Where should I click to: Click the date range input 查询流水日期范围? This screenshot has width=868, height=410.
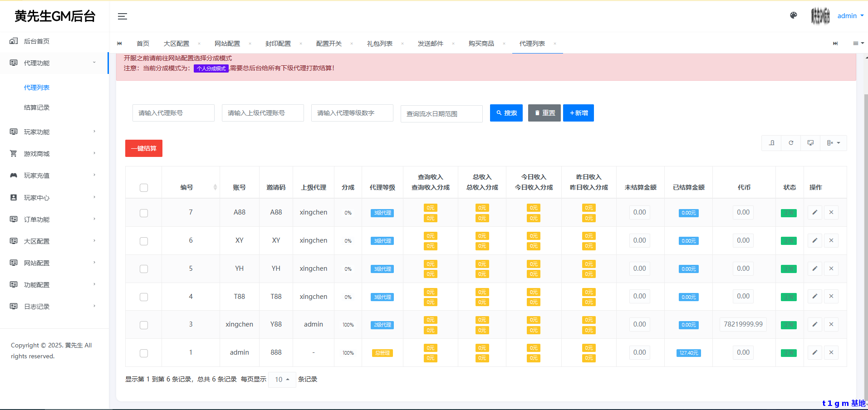click(441, 113)
